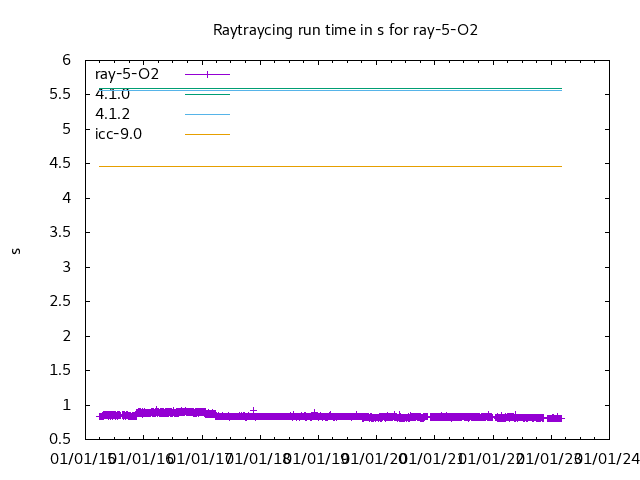Select the ray-5-O2 legend label
The image size is (640, 480).
(127, 74)
